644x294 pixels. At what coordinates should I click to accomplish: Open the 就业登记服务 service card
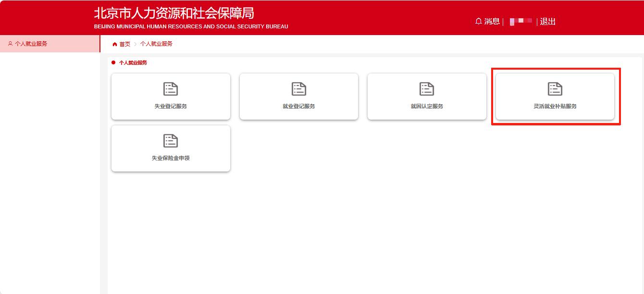click(298, 96)
